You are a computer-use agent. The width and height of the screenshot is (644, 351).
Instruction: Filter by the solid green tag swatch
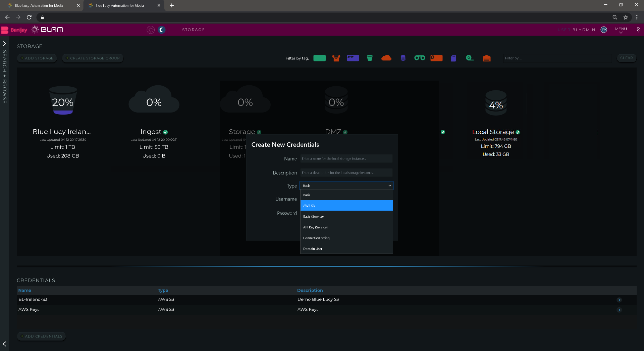click(319, 58)
